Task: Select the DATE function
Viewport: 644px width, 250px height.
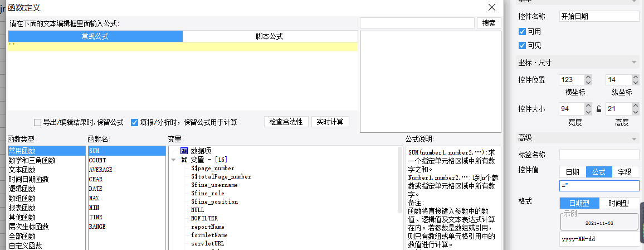Action: [x=127, y=189]
